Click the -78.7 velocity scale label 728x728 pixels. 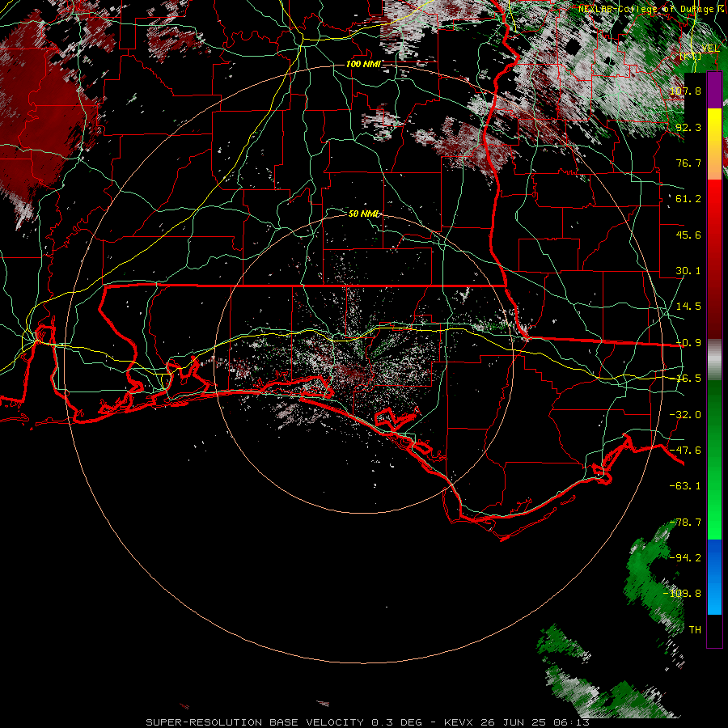coord(685,523)
